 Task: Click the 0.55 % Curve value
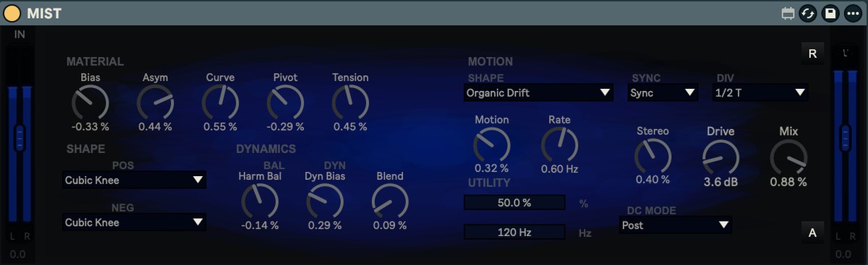221,127
